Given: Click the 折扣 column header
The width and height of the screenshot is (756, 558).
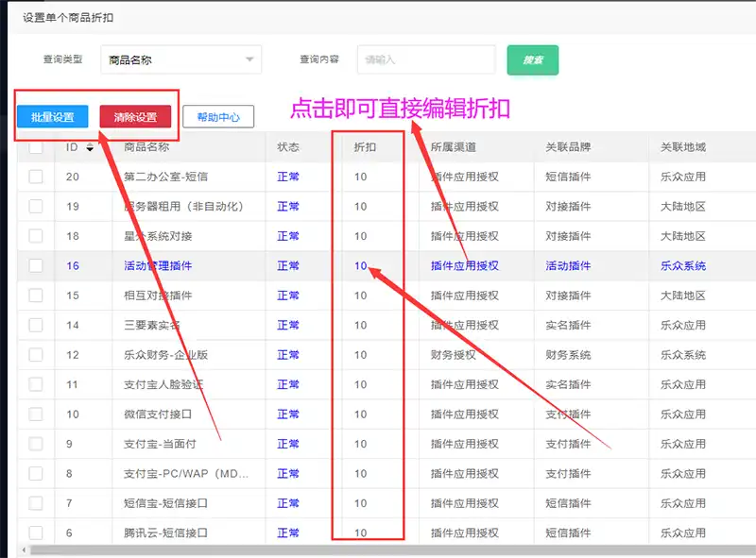Looking at the screenshot, I should [x=365, y=147].
